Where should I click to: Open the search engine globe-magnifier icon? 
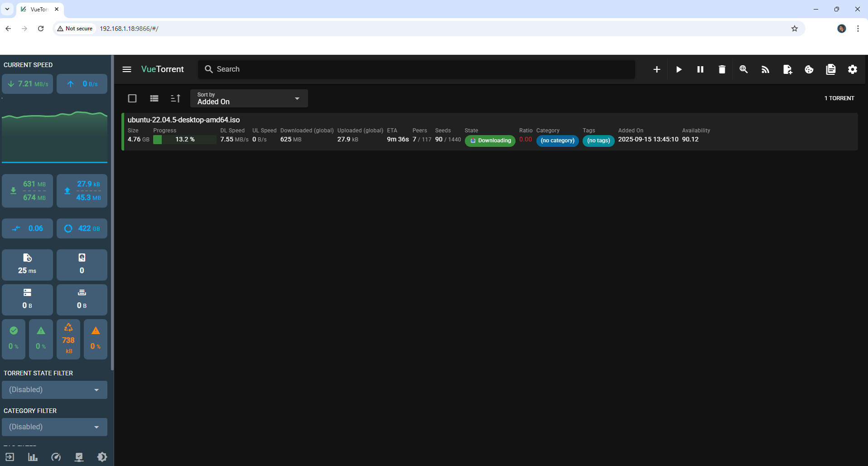click(743, 69)
